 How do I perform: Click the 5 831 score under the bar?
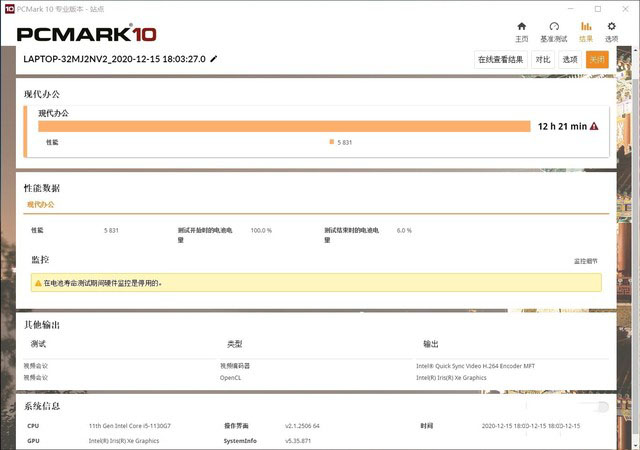pyautogui.click(x=344, y=142)
